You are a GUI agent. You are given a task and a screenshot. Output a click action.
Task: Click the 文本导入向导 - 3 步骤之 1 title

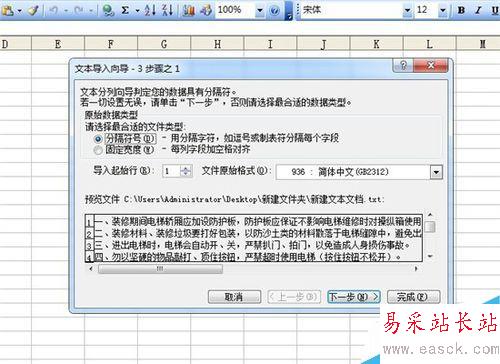(127, 69)
